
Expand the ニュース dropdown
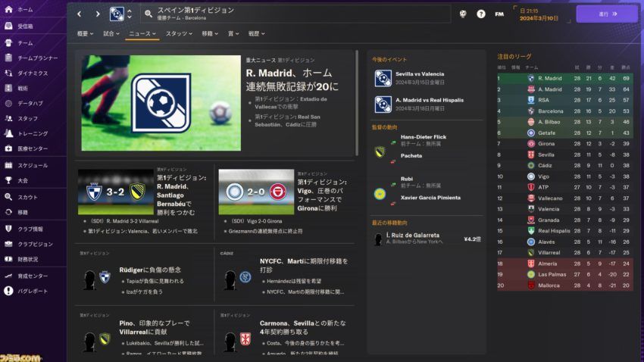click(x=142, y=33)
